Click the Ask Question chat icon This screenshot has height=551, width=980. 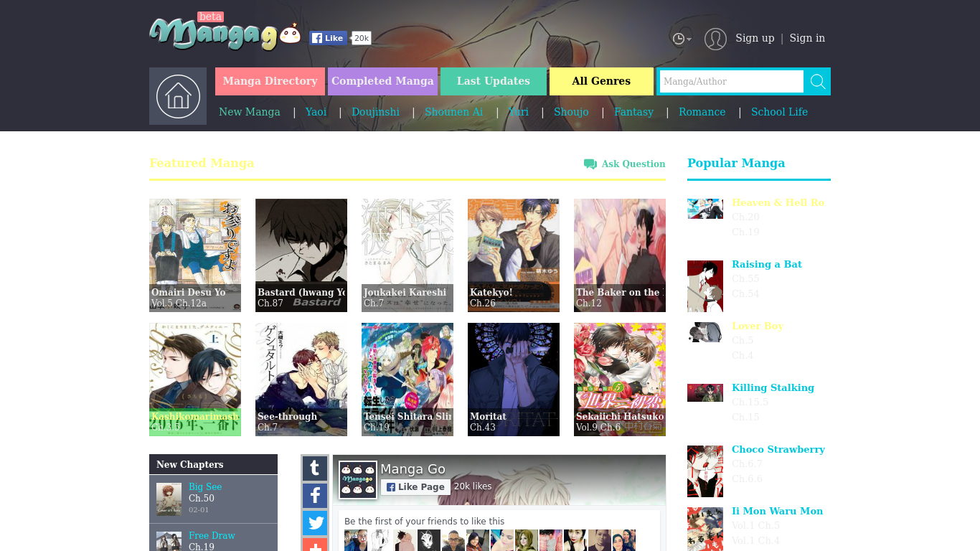(590, 164)
